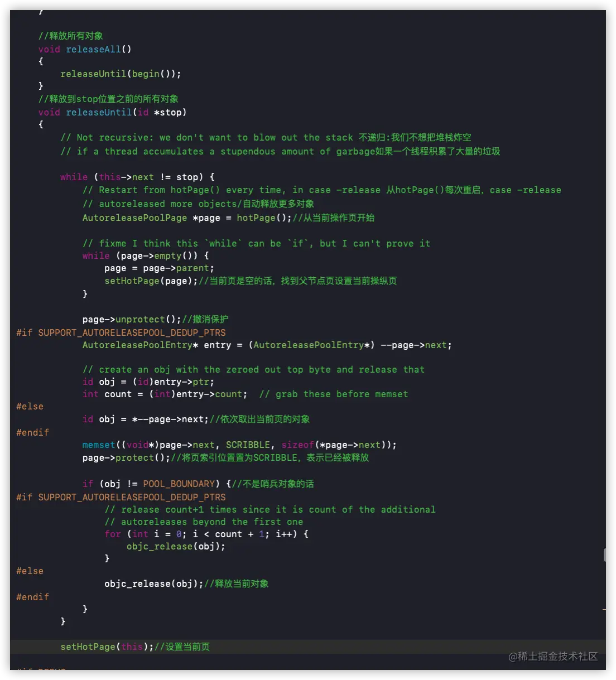Click the AutoreleasePoolEntry* entry assignment line

267,345
